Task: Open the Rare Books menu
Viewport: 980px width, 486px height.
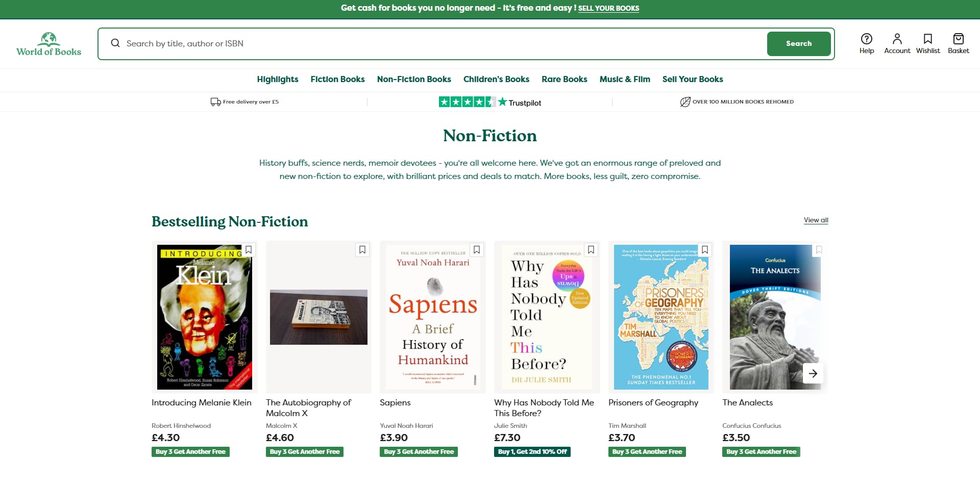Action: [565, 79]
